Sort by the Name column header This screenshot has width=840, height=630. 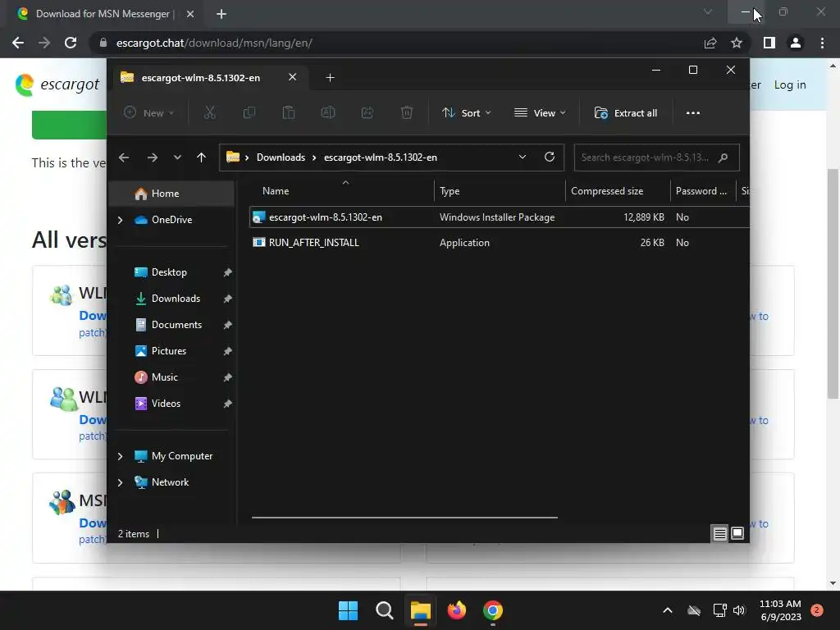point(342,190)
